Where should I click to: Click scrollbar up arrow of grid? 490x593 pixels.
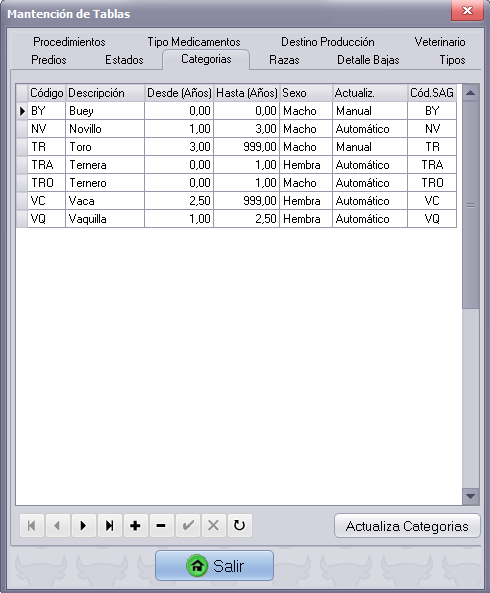[470, 93]
